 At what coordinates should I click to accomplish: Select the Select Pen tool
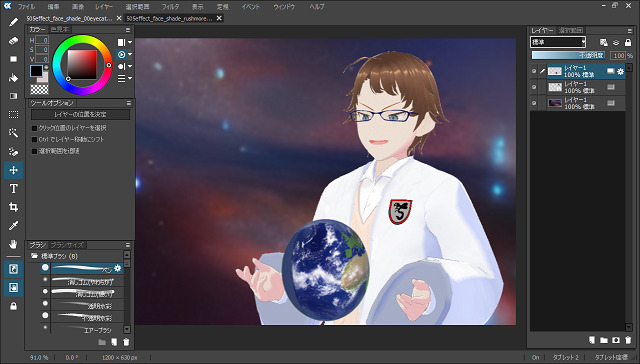[x=13, y=152]
